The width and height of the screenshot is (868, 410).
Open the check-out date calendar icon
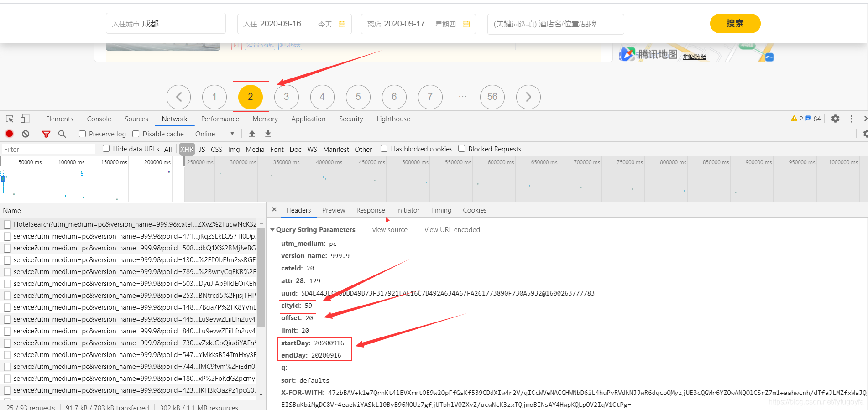click(x=466, y=24)
